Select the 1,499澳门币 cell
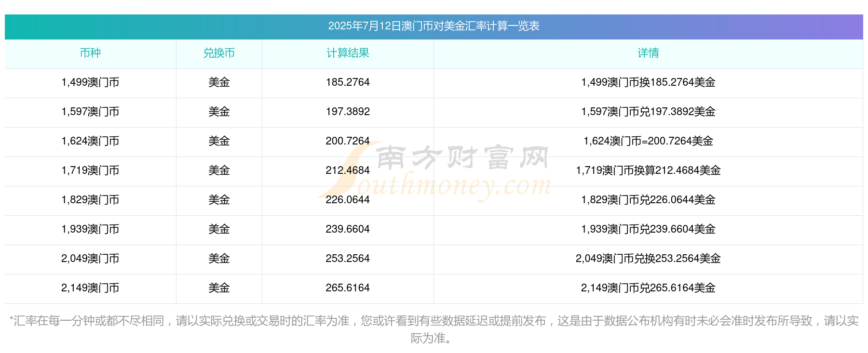The height and width of the screenshot is (353, 868). click(90, 82)
